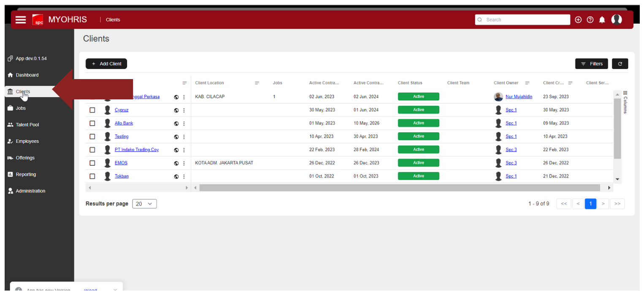Open the help question mark icon
This screenshot has width=644, height=293.
tap(590, 20)
